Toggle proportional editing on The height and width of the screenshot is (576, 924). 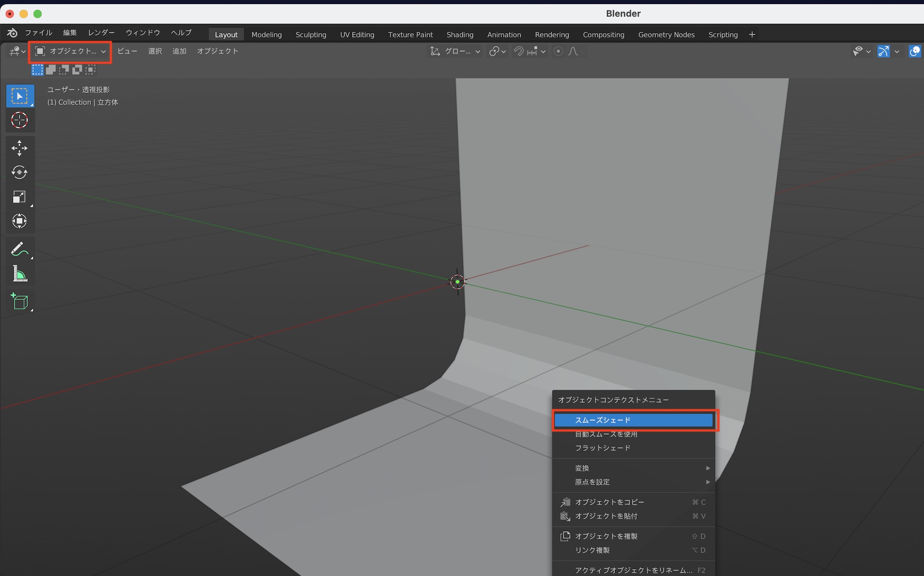[558, 51]
